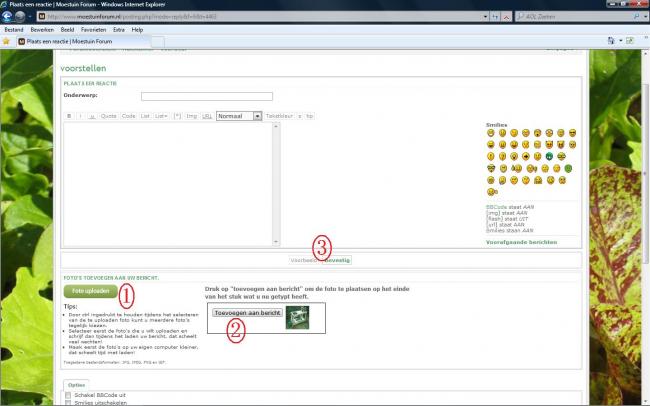
Task: Click the Bold (B) formatting button
Action: point(69,116)
